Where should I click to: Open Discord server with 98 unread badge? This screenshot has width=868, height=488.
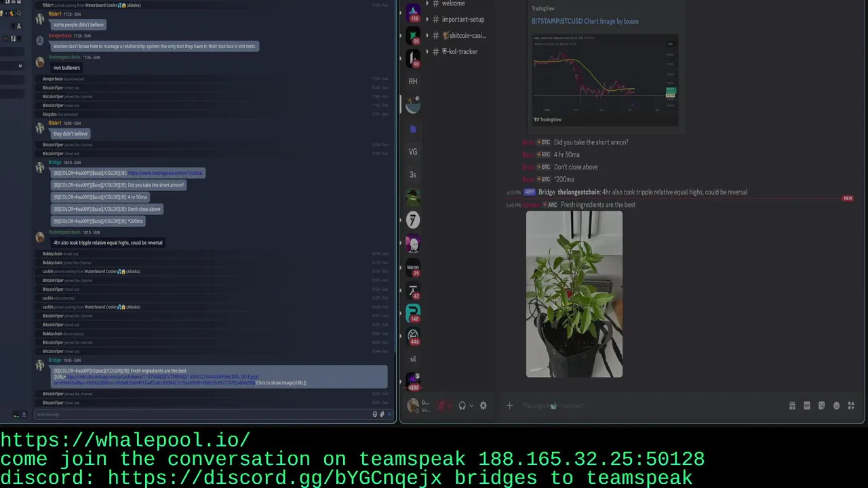pyautogui.click(x=413, y=35)
